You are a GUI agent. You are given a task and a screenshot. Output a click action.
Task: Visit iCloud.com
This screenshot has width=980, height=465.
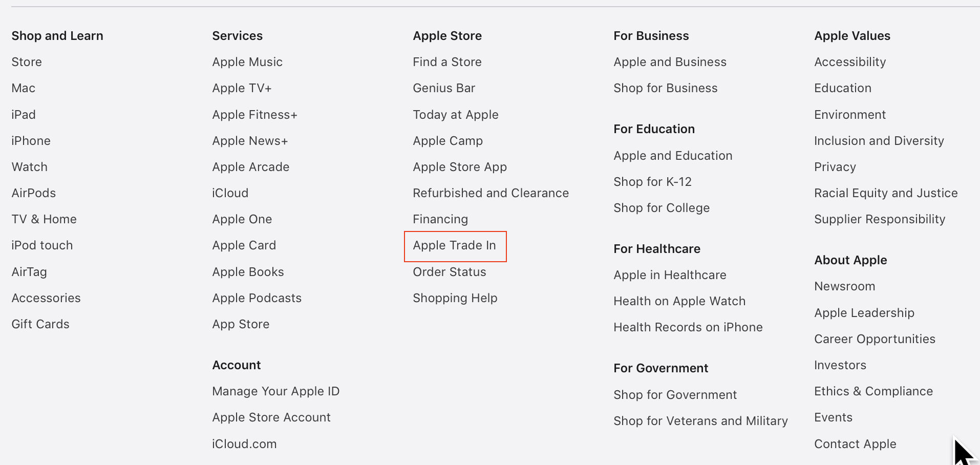coord(244,444)
